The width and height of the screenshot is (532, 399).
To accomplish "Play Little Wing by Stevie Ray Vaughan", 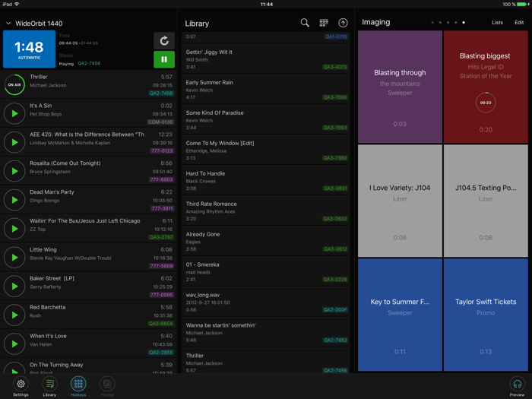I will pyautogui.click(x=14, y=258).
